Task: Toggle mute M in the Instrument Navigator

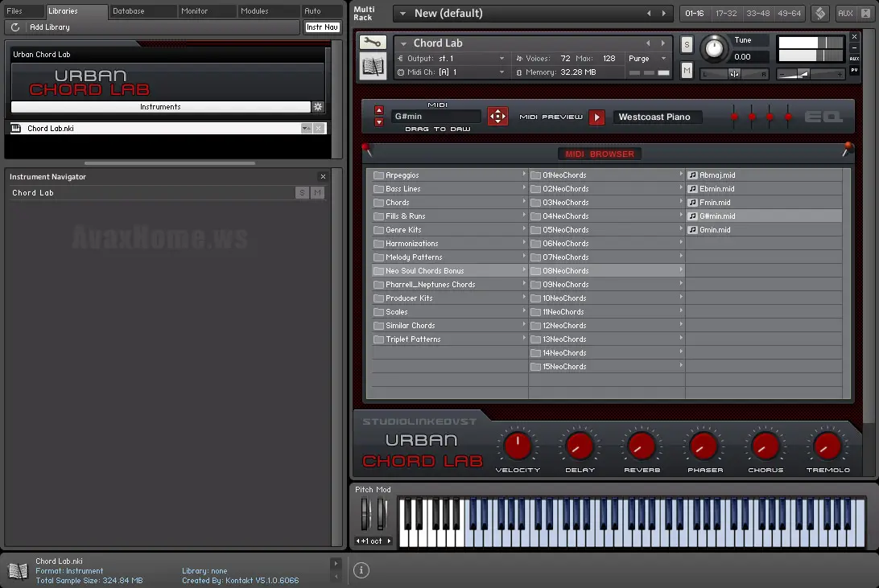Action: pyautogui.click(x=317, y=192)
